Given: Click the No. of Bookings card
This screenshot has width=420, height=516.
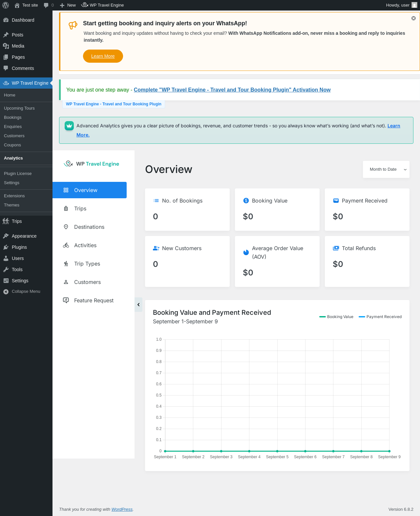Looking at the screenshot, I should 187,209.
